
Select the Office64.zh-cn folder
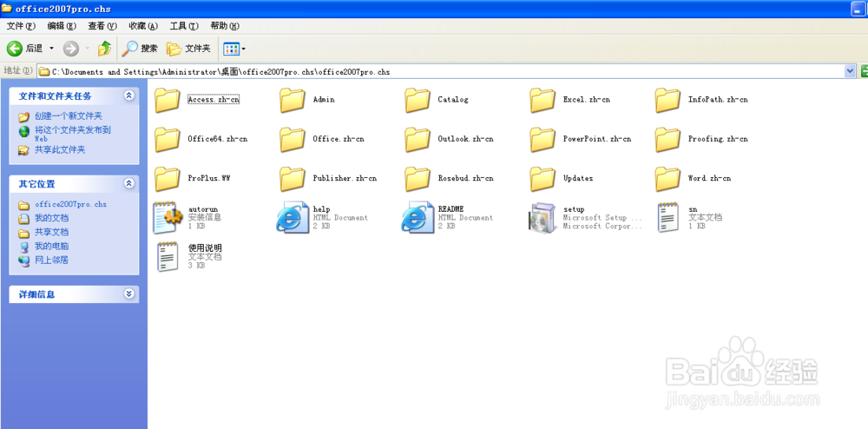tap(201, 139)
